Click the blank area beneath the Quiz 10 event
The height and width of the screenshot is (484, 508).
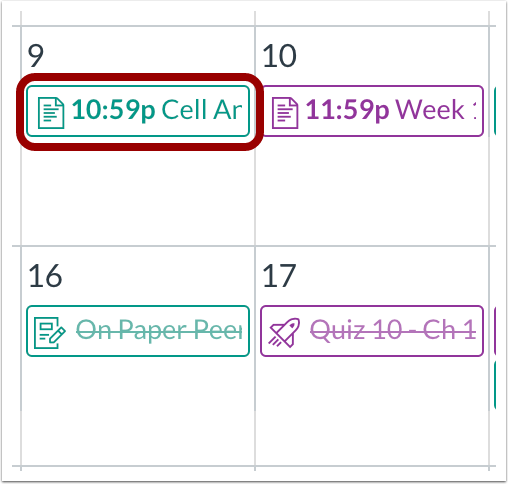(372, 412)
